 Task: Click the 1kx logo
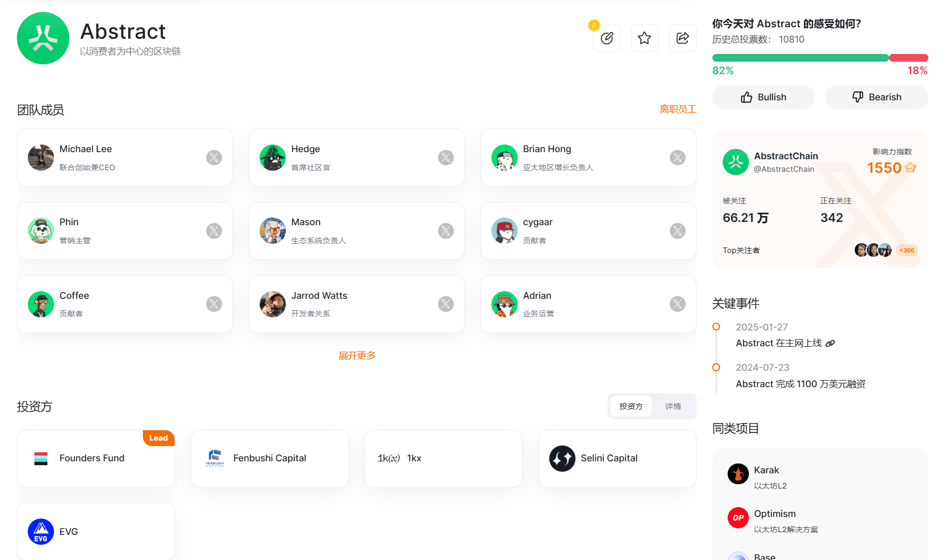click(x=389, y=459)
